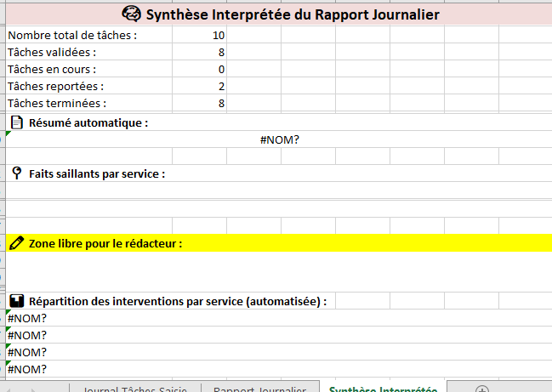Screen dimensions: 552x392
Task: Select the Synthèse Interprétée du Rapport Journalier title
Action: 293,14
